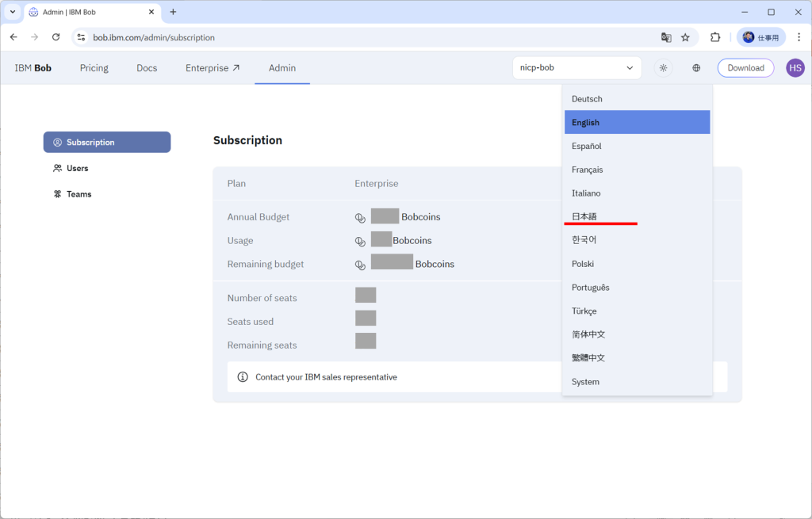Toggle light/dark theme sun icon

click(664, 68)
